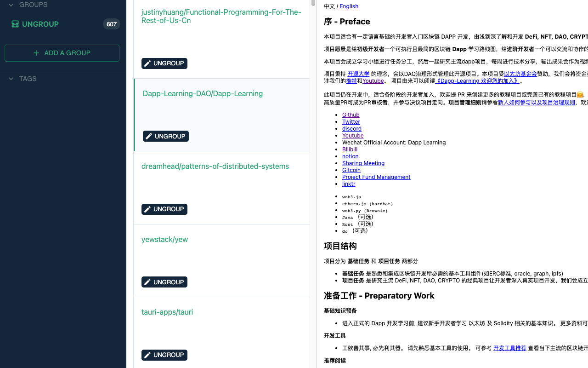Open 开发工具推荐 link
Viewport: 588px width, 368px height.
[510, 348]
